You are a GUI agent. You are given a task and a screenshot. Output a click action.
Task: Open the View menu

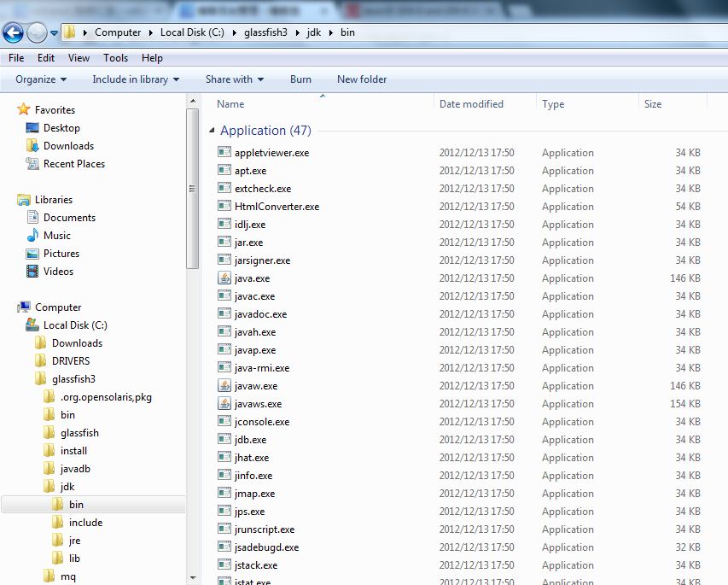click(x=79, y=58)
